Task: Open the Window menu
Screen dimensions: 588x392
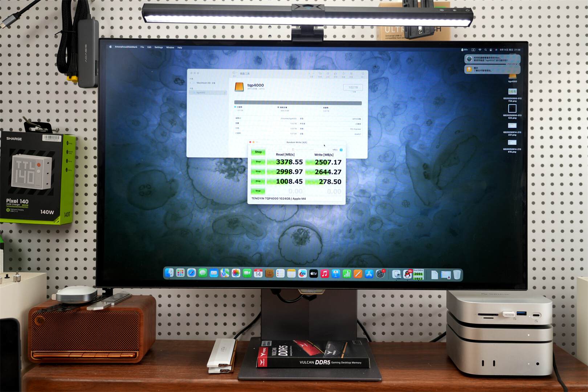Action: click(x=170, y=47)
